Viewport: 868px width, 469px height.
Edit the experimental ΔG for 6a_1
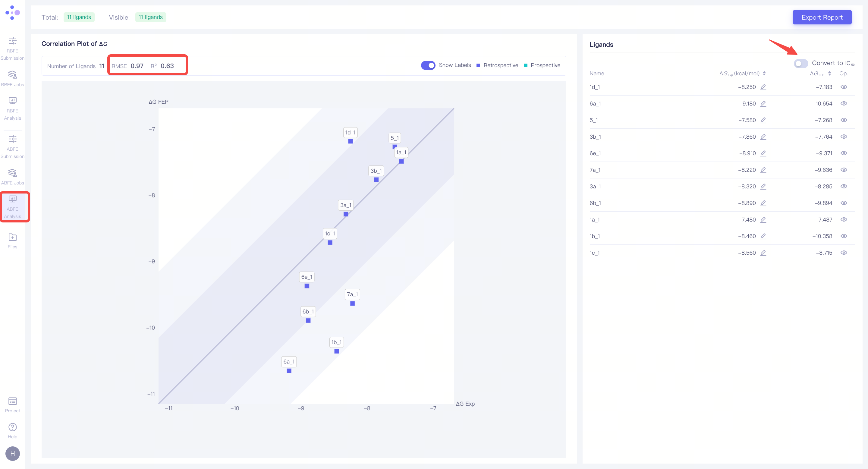pyautogui.click(x=763, y=103)
